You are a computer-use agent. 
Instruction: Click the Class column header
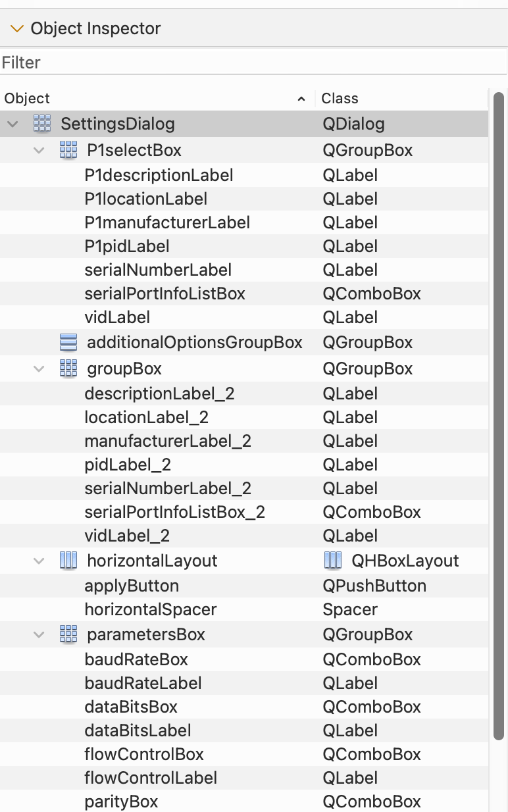tap(339, 98)
